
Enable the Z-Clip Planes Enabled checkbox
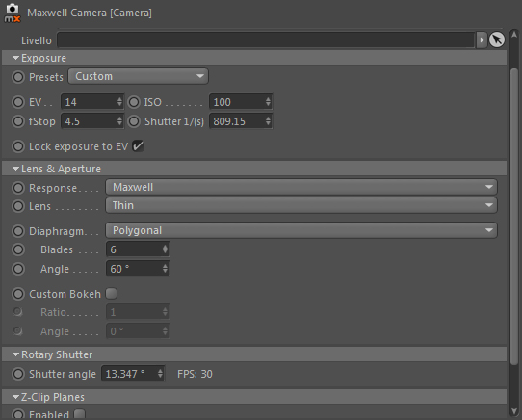(x=80, y=414)
